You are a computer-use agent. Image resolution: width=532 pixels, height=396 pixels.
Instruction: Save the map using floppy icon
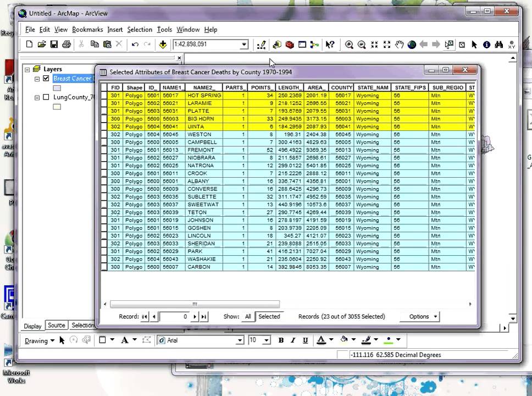click(x=54, y=45)
